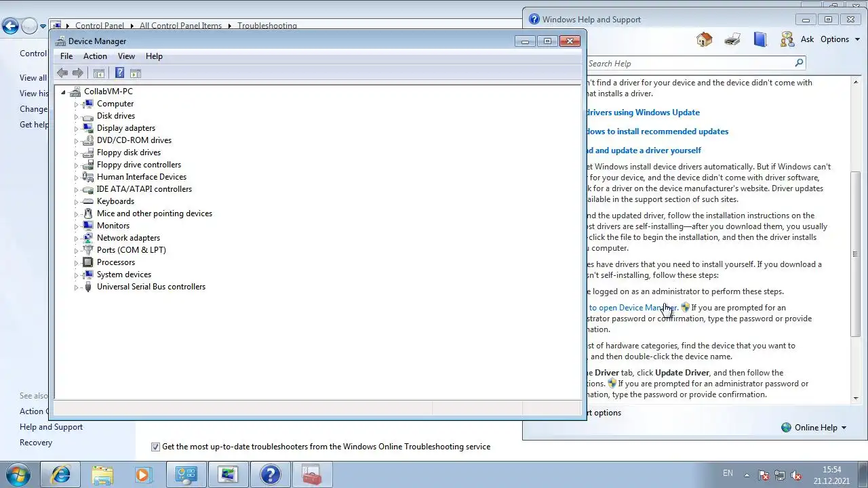Click the 'to open Device Manager' link

633,308
